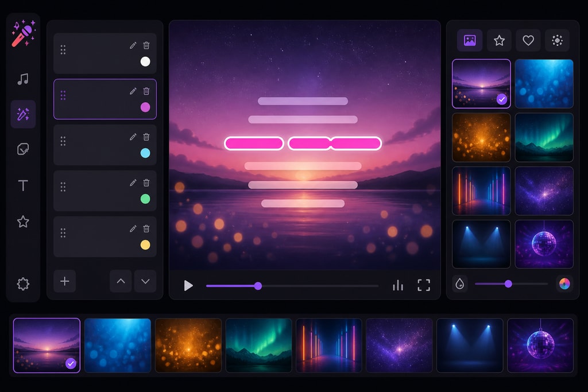The image size is (588, 392).
Task: Select purple sunset background in right panel
Action: [482, 84]
